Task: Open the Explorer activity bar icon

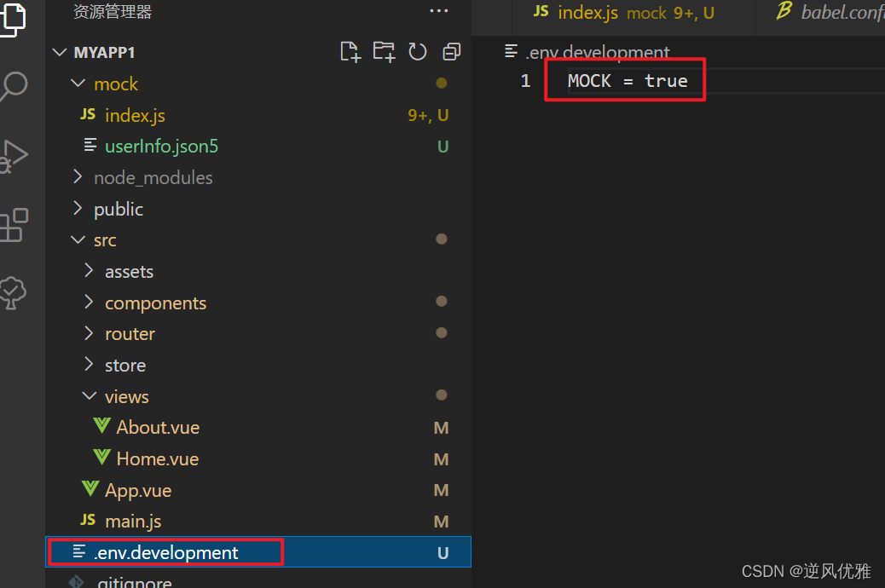Action: (13, 20)
